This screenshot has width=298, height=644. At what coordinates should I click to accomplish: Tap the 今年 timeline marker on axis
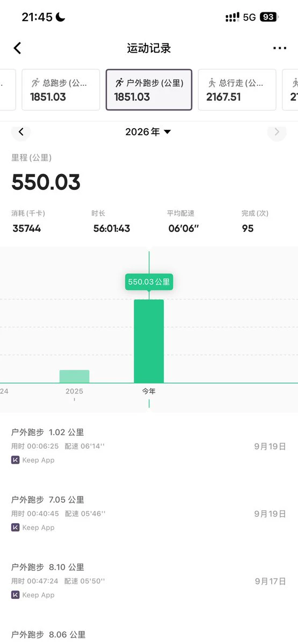149,391
